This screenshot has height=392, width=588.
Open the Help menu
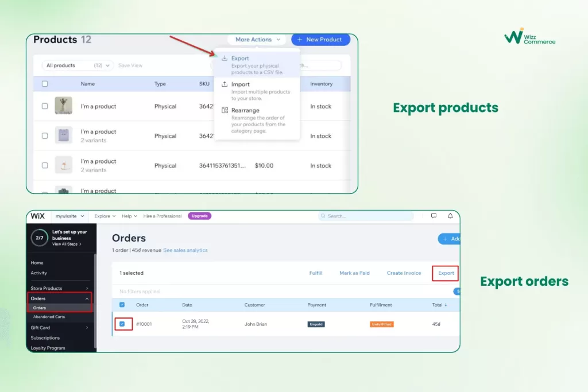pos(129,216)
